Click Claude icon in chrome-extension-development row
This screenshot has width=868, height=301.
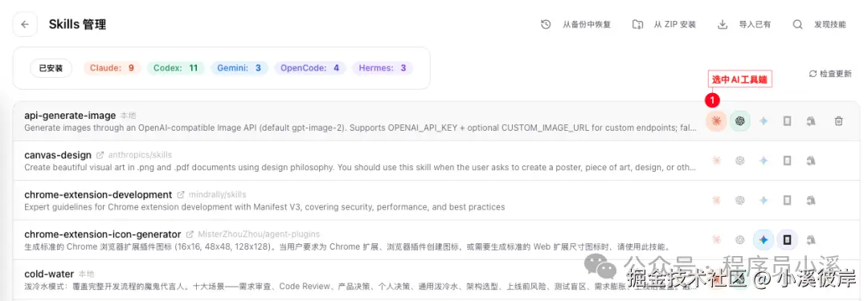tap(716, 201)
